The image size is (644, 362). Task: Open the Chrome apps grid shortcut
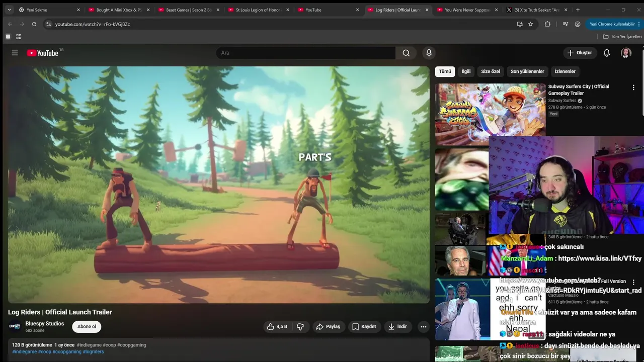point(19,37)
